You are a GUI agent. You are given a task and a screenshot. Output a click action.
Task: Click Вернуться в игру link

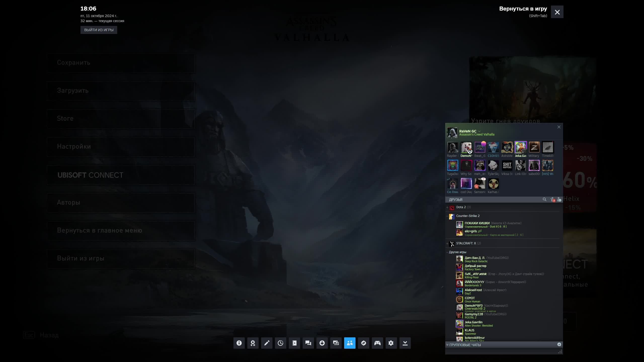pyautogui.click(x=523, y=9)
